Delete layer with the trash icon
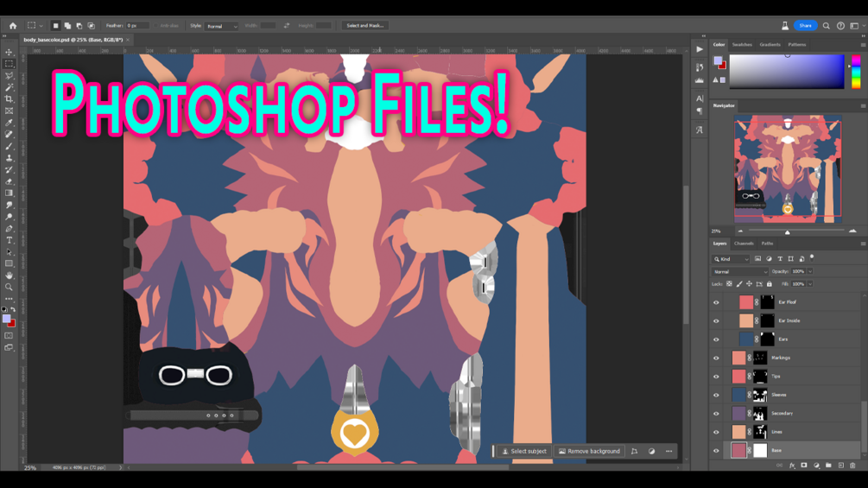Screen dimensions: 868x488 (x=852, y=466)
